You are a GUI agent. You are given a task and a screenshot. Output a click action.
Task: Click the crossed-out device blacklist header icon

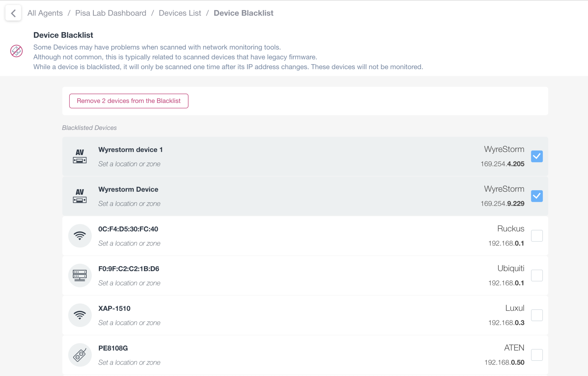pyautogui.click(x=16, y=51)
